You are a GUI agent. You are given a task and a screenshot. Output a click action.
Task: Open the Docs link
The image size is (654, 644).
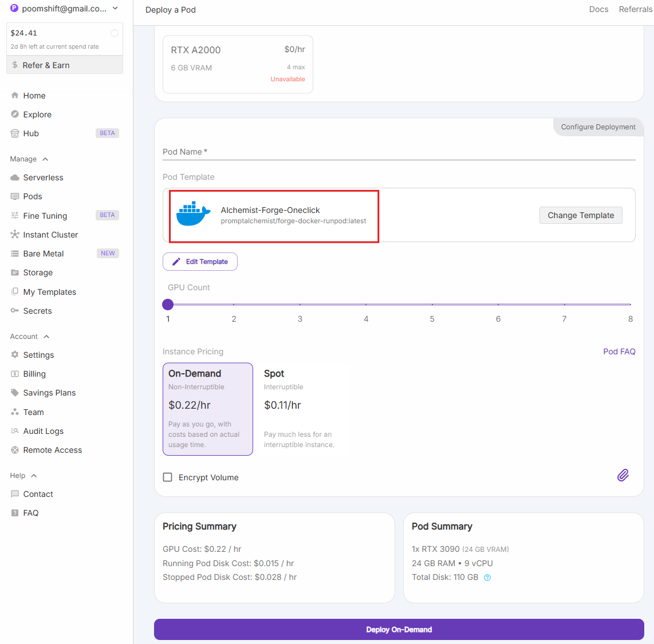[x=598, y=9]
